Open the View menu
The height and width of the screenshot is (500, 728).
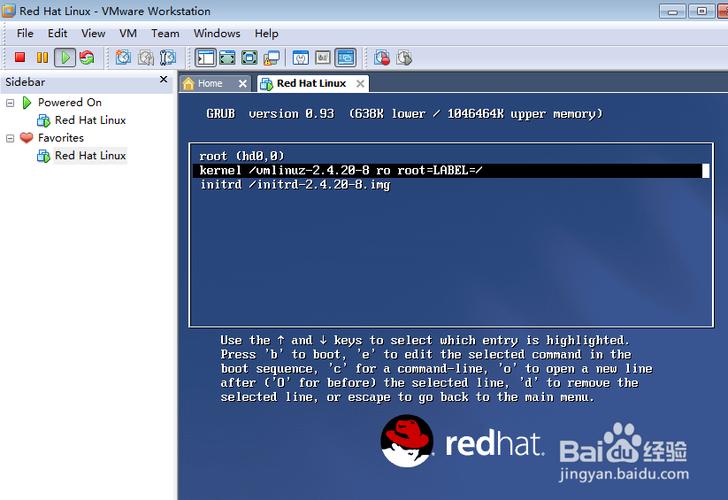(x=93, y=33)
